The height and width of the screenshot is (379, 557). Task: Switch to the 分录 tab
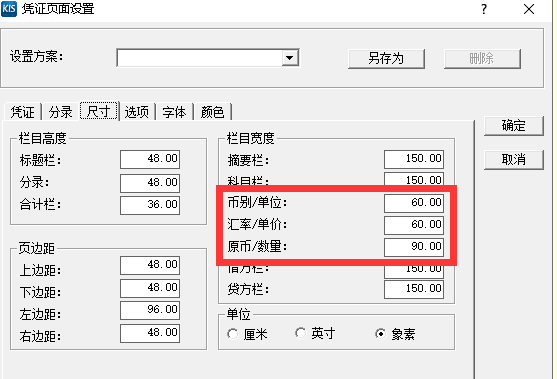coord(60,112)
